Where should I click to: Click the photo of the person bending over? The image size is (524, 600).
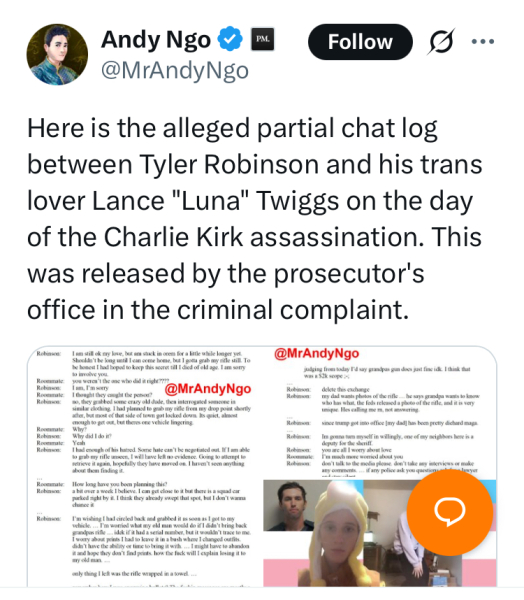pos(410,543)
